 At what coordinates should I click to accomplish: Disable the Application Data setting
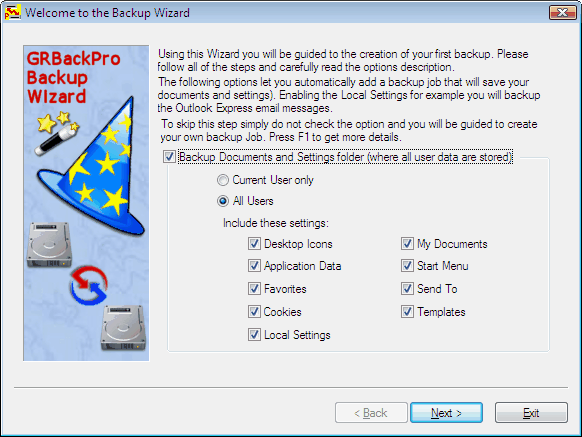(x=254, y=266)
